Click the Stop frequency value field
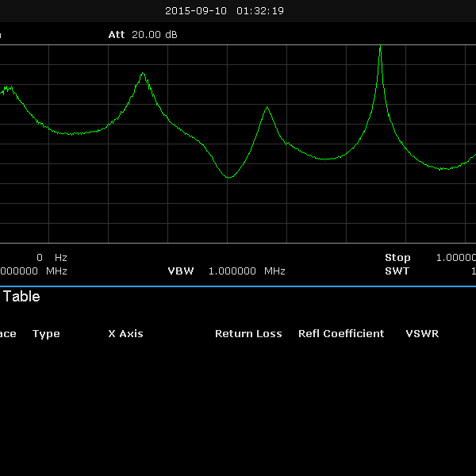The image size is (476, 476). pos(456,258)
